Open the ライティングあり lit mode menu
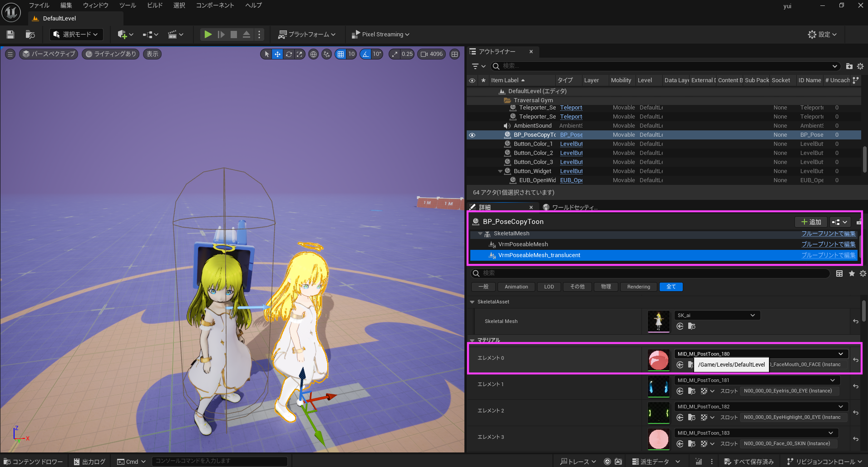The width and height of the screenshot is (868, 467). pos(111,54)
